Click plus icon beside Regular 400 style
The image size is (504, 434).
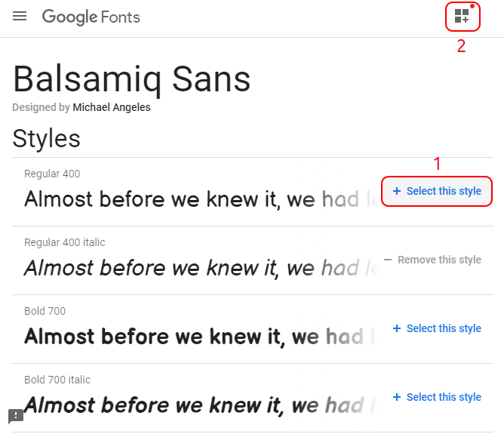pos(397,191)
